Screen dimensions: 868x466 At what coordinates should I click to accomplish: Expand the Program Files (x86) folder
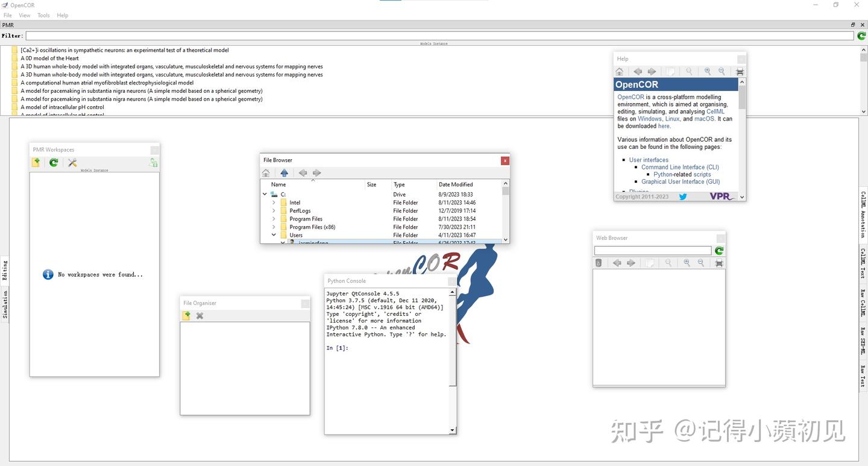[274, 227]
